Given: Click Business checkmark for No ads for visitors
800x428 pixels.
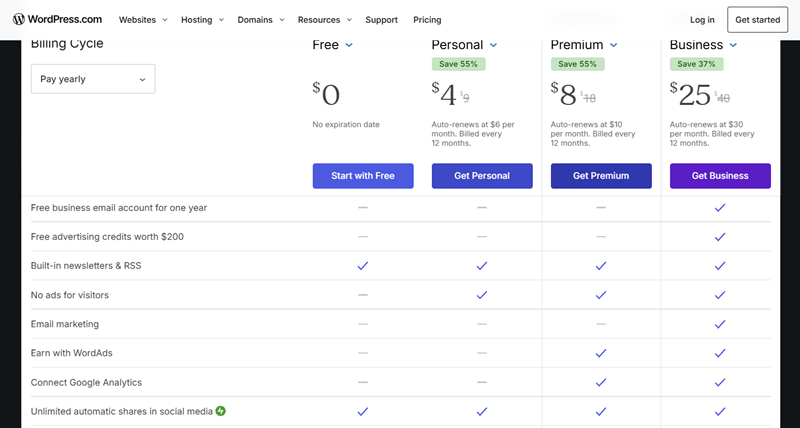Looking at the screenshot, I should (x=720, y=295).
